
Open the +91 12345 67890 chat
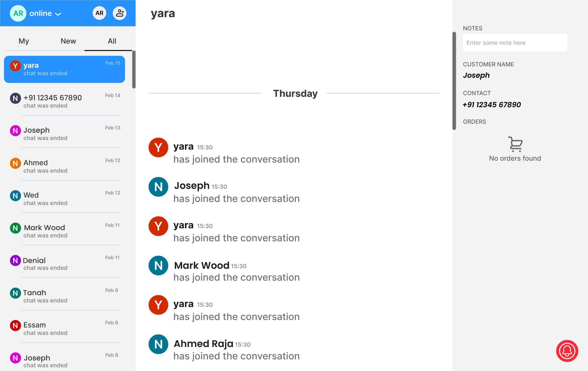click(65, 102)
